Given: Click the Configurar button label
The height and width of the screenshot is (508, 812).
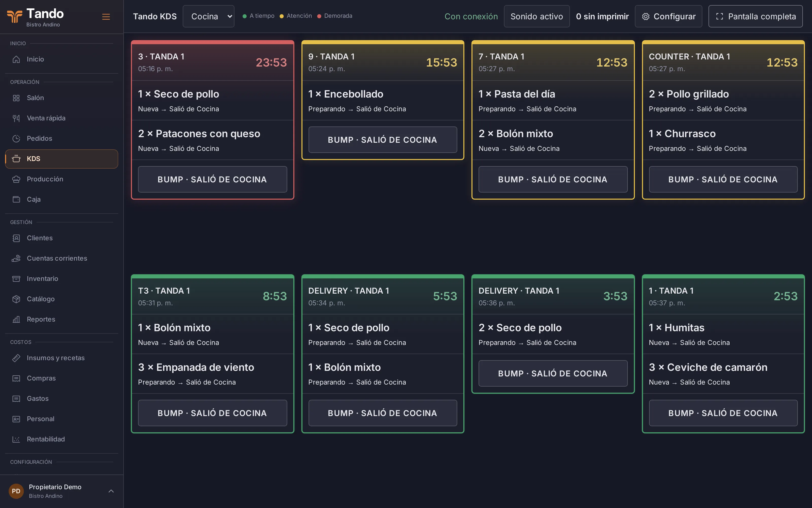Looking at the screenshot, I should 674,17.
